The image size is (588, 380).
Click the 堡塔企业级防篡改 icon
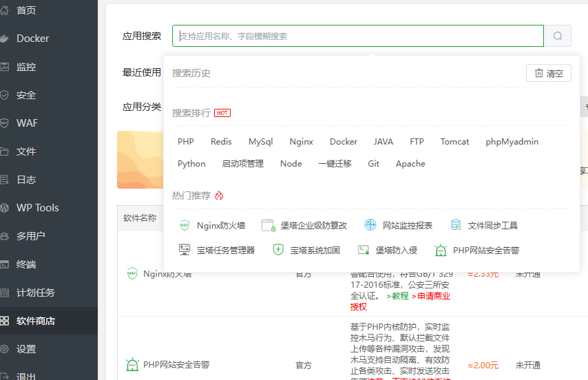coord(268,225)
